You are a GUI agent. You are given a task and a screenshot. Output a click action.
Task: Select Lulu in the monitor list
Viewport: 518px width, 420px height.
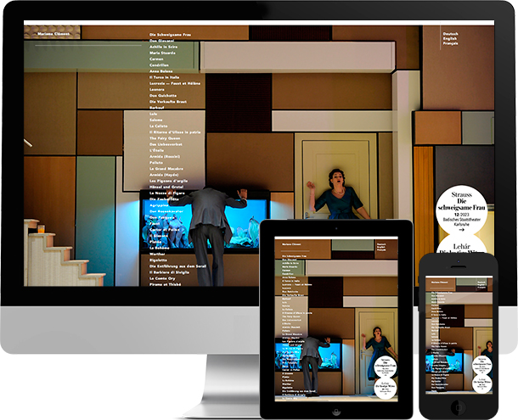pos(154,114)
